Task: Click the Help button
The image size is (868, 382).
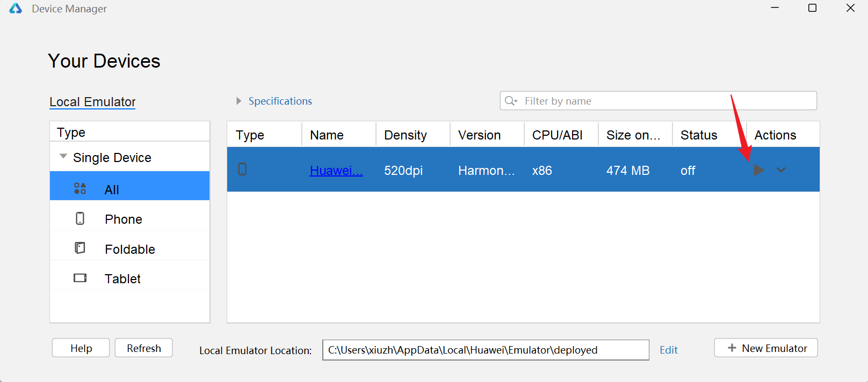Action: (81, 348)
